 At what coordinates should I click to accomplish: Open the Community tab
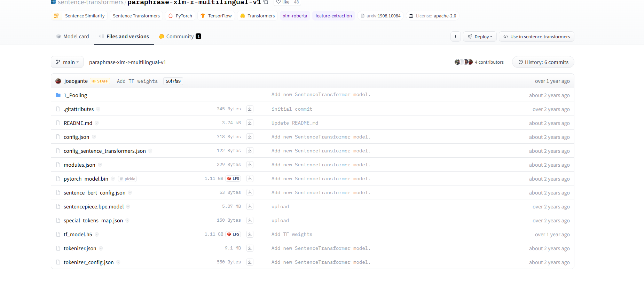coord(180,37)
